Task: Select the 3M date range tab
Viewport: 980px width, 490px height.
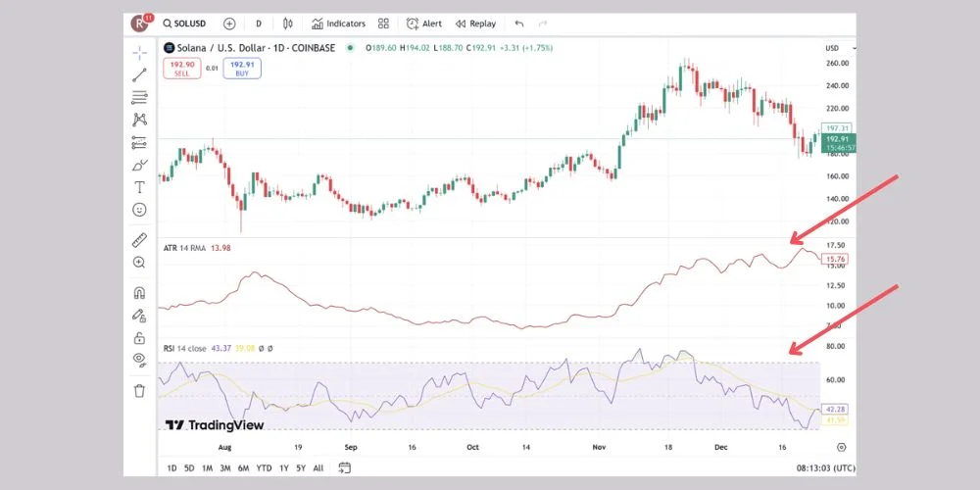Action: coord(225,467)
